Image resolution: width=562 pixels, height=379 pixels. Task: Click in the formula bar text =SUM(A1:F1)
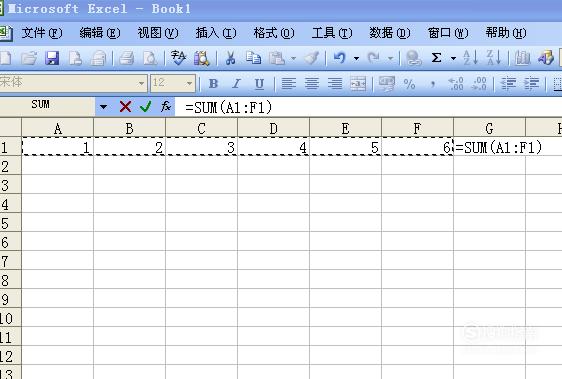229,107
